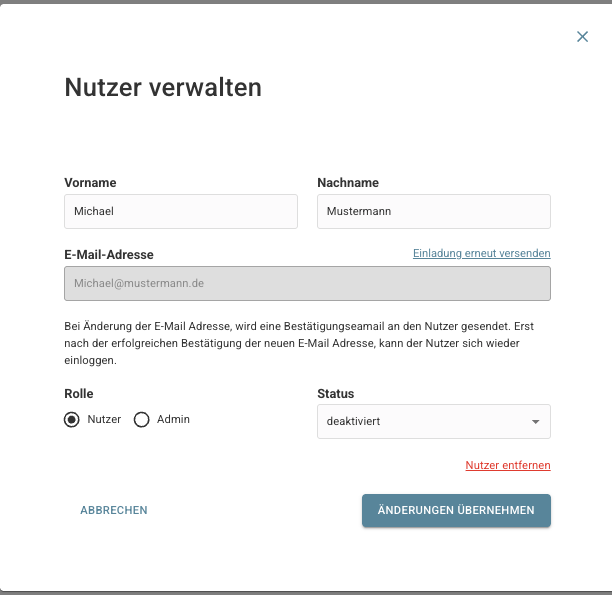The image size is (612, 595).
Task: Click the Nachname field containing Mustermann
Action: pos(433,211)
